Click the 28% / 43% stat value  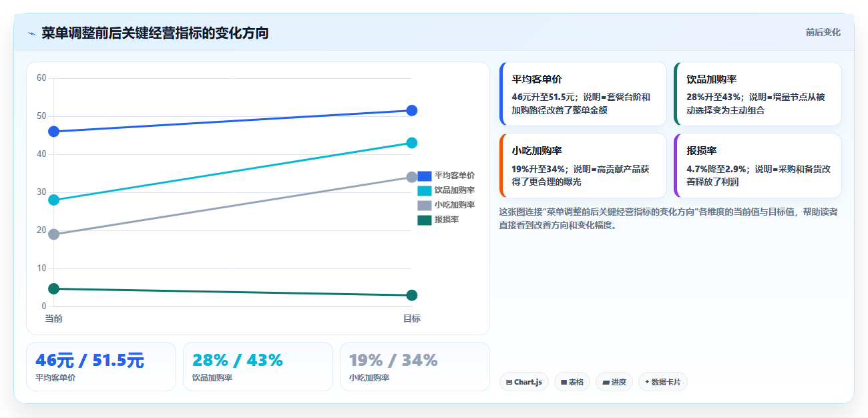238,361
